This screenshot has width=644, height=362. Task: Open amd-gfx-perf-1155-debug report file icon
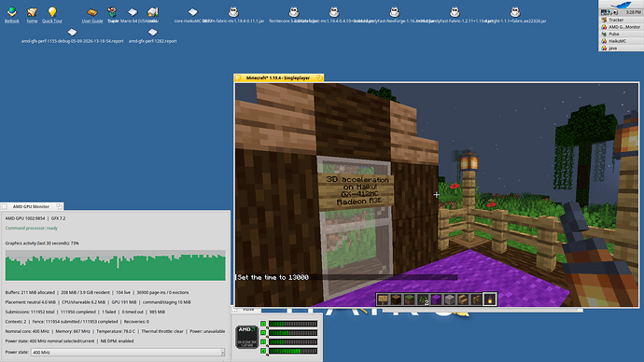[72, 32]
